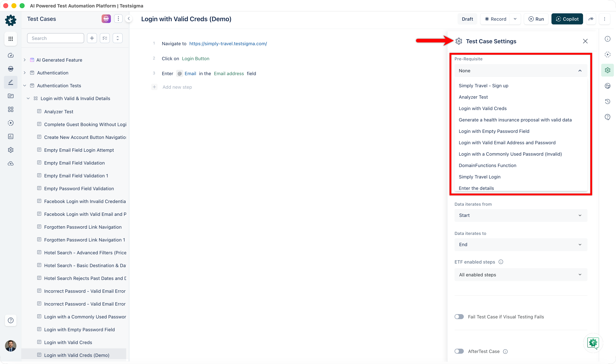Open the dotted-circle play icon in the right rail

608,54
